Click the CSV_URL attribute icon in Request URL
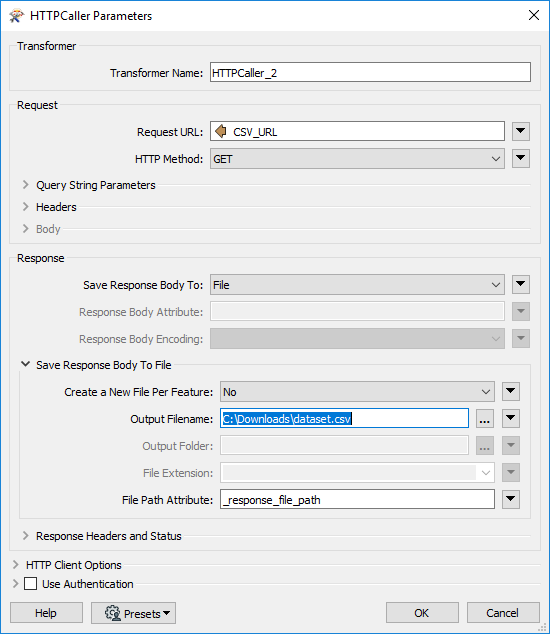Screen dimensions: 550x634 click(x=221, y=131)
